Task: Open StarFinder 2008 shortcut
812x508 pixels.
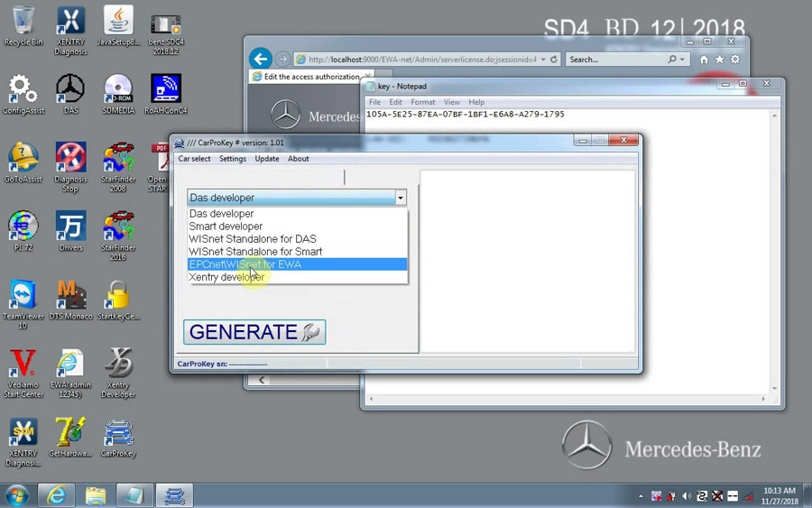Action: point(118,167)
